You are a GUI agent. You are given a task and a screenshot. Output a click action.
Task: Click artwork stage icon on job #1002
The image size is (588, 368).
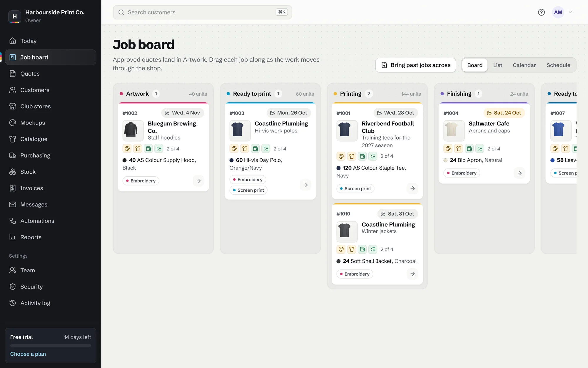127,149
